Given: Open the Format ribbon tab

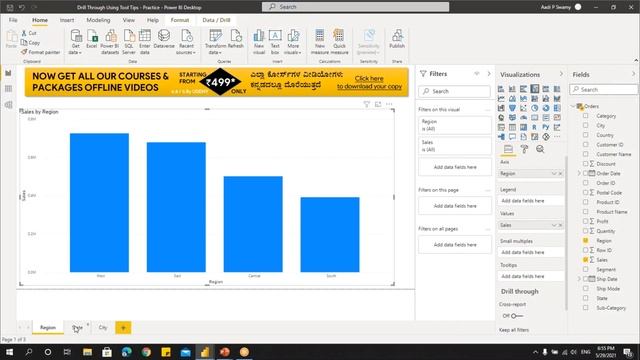Looking at the screenshot, I should [180, 20].
